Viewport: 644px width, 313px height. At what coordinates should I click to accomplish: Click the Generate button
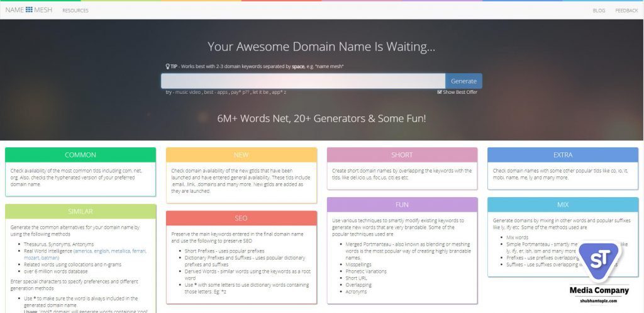[464, 81]
